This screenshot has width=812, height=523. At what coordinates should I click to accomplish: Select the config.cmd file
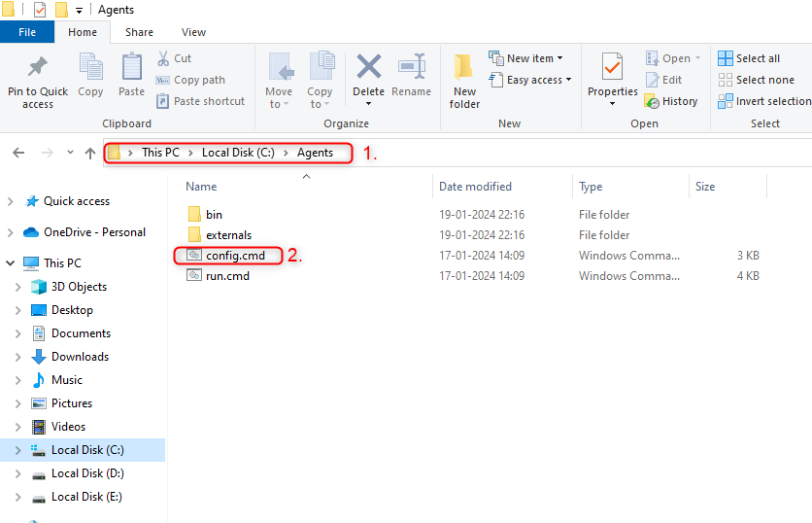pos(235,256)
